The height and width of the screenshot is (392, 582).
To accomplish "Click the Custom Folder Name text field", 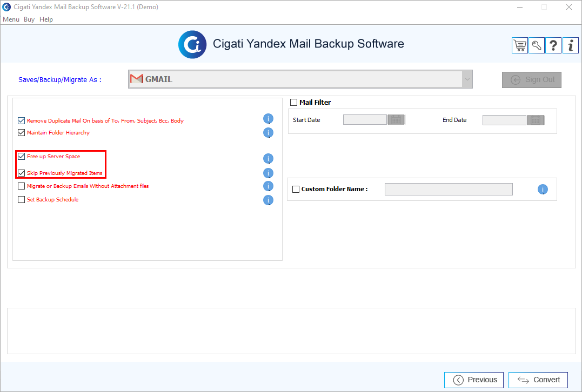I will click(449, 189).
